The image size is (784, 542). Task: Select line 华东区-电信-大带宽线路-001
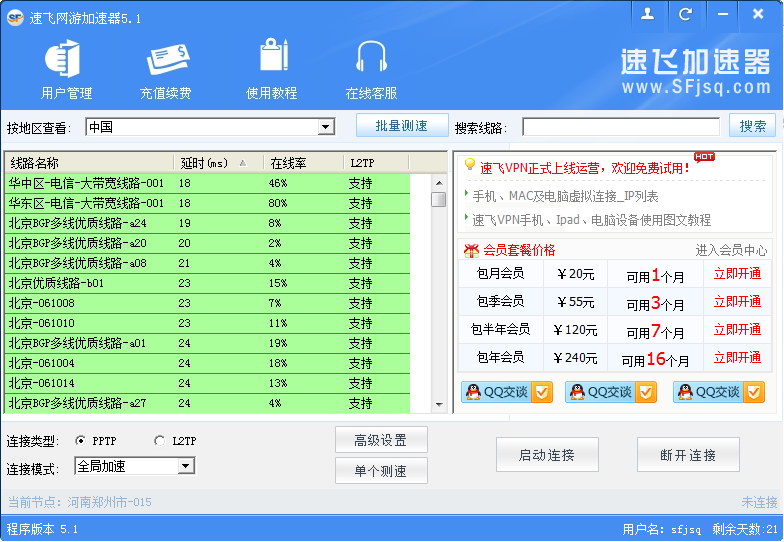click(207, 203)
